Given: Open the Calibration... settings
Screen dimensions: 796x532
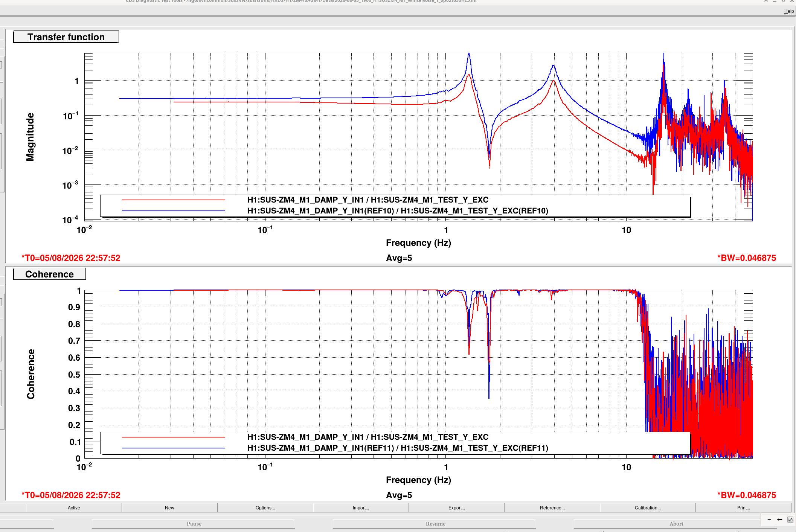Looking at the screenshot, I should 648,508.
